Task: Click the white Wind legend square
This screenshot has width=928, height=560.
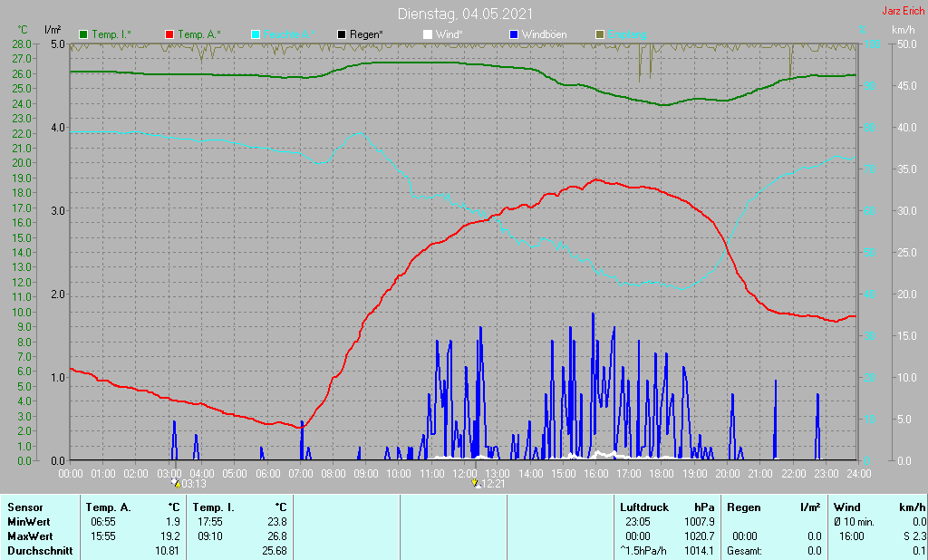Action: click(428, 34)
